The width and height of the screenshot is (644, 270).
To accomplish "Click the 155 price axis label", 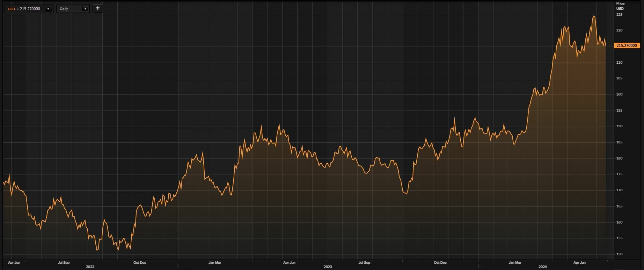I will coord(619,238).
